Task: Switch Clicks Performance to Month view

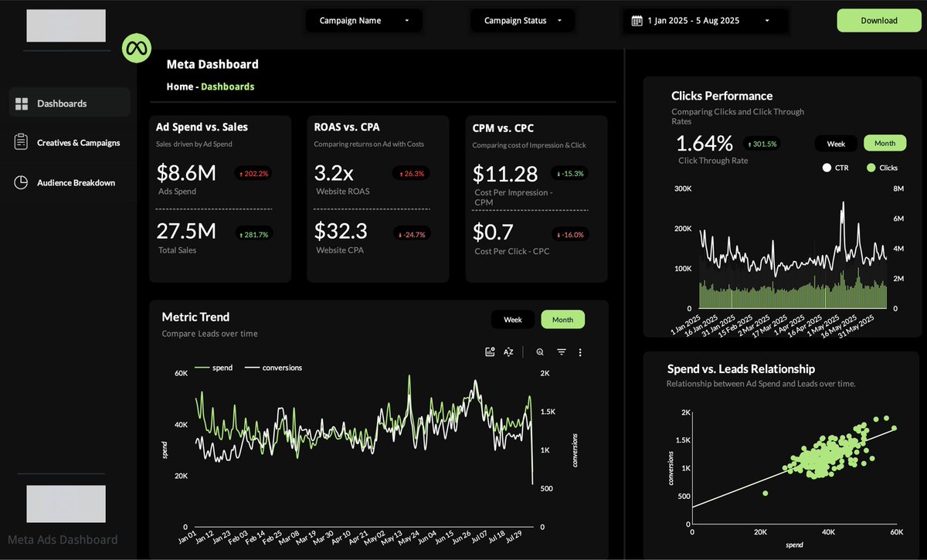Action: click(885, 144)
